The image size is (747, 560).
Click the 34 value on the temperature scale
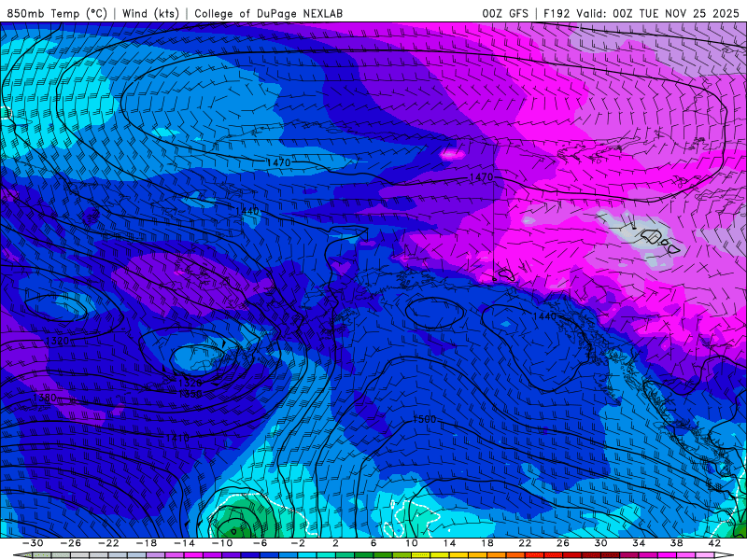(x=639, y=543)
